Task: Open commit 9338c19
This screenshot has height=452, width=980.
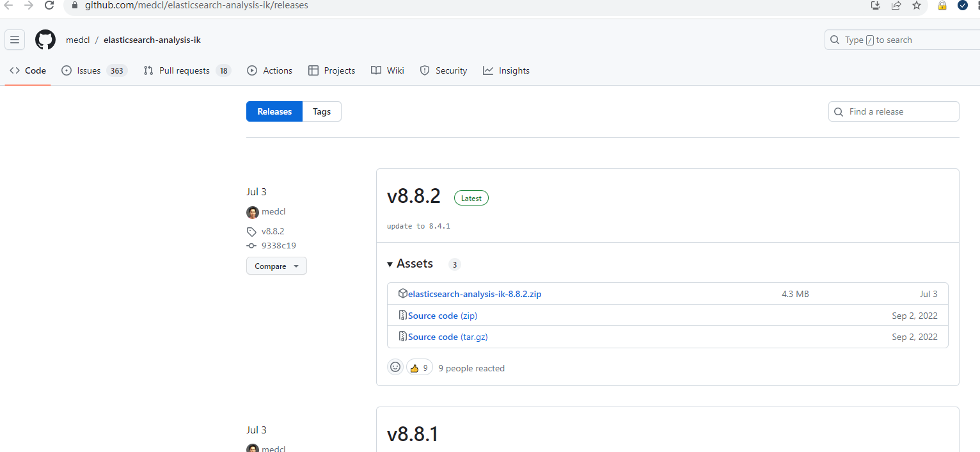Action: [x=279, y=245]
